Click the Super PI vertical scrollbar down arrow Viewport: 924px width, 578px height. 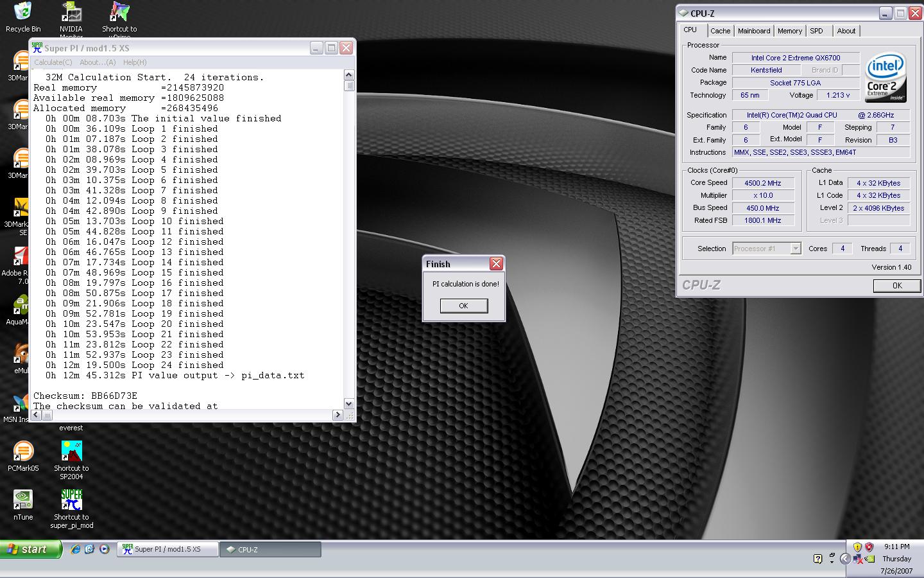349,404
